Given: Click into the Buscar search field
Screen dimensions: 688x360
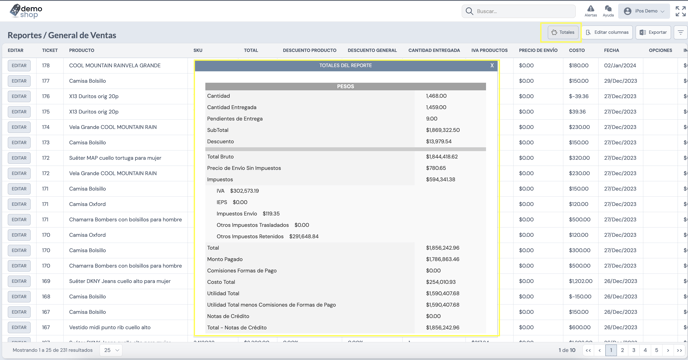Looking at the screenshot, I should (x=519, y=11).
